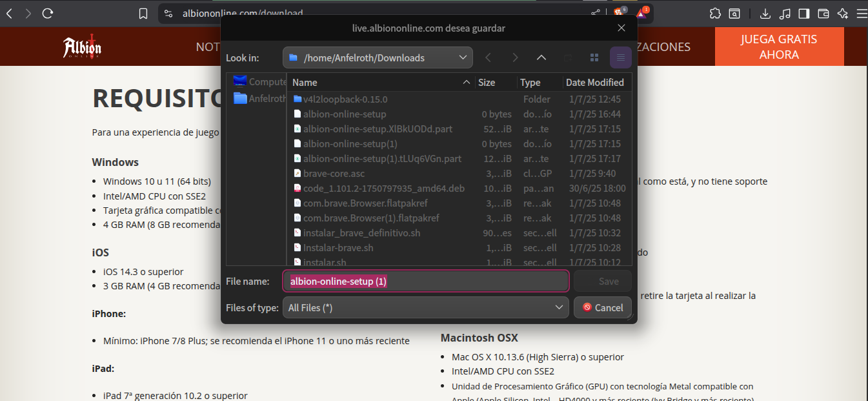Image resolution: width=868 pixels, height=401 pixels.
Task: Open the browser main hamburger menu
Action: coord(861,14)
